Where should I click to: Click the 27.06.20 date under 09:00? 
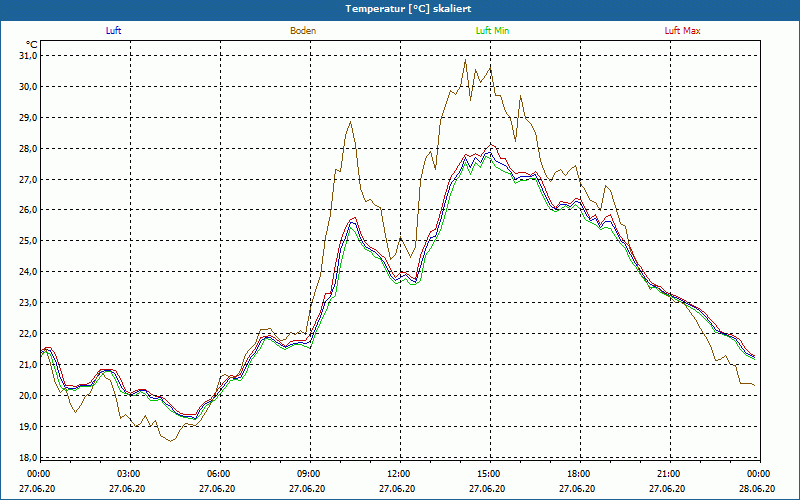307,488
